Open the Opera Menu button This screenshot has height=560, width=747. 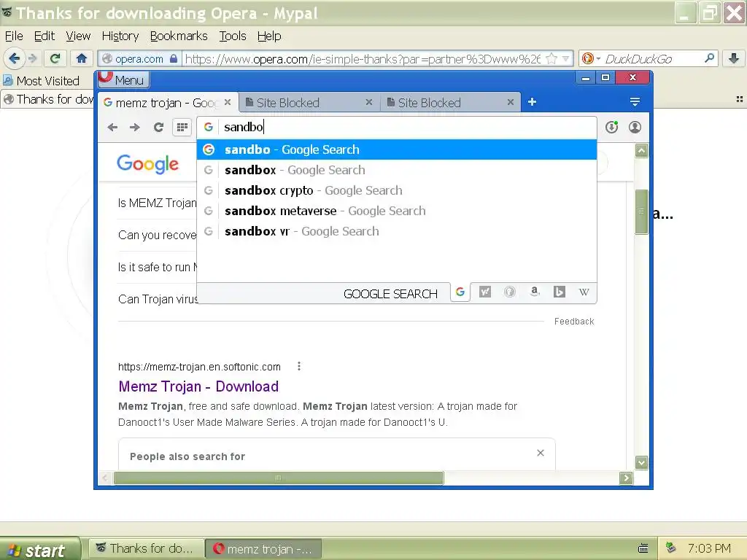tap(124, 79)
